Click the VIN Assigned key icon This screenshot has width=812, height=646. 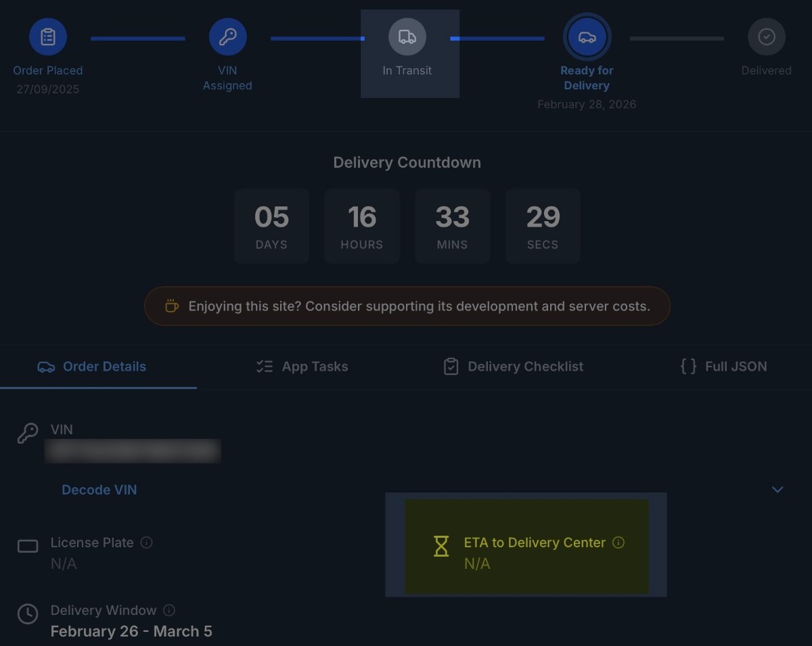click(227, 37)
